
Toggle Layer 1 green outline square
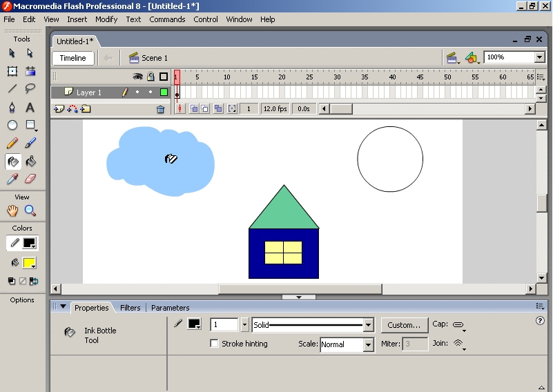tap(164, 92)
